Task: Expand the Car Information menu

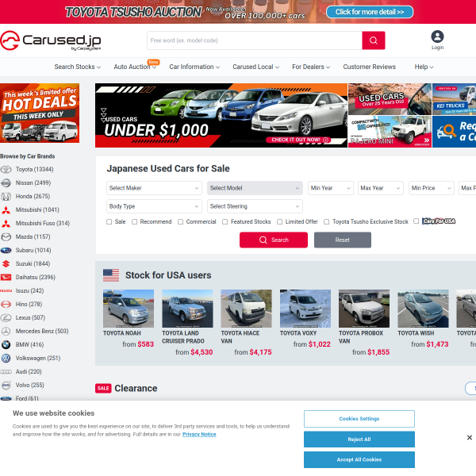Action: point(194,67)
